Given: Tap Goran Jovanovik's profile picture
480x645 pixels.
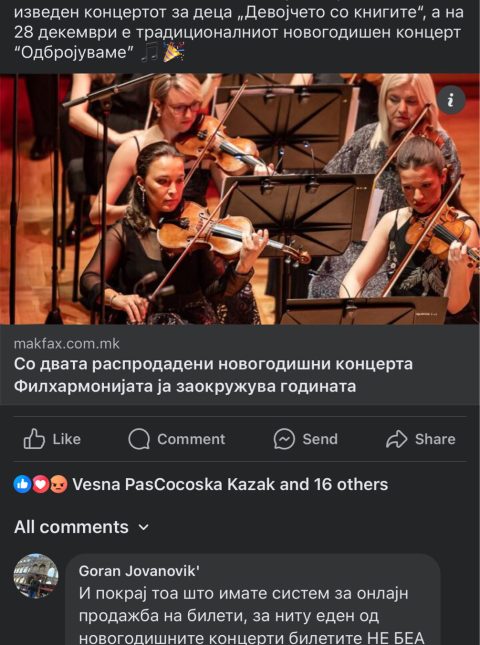Looking at the screenshot, I should pos(36,575).
